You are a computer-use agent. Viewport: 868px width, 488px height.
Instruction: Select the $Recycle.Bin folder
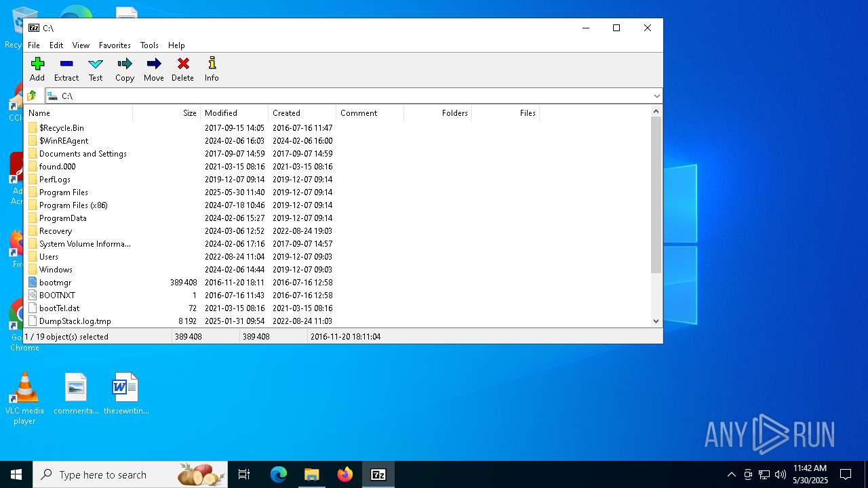click(62, 128)
